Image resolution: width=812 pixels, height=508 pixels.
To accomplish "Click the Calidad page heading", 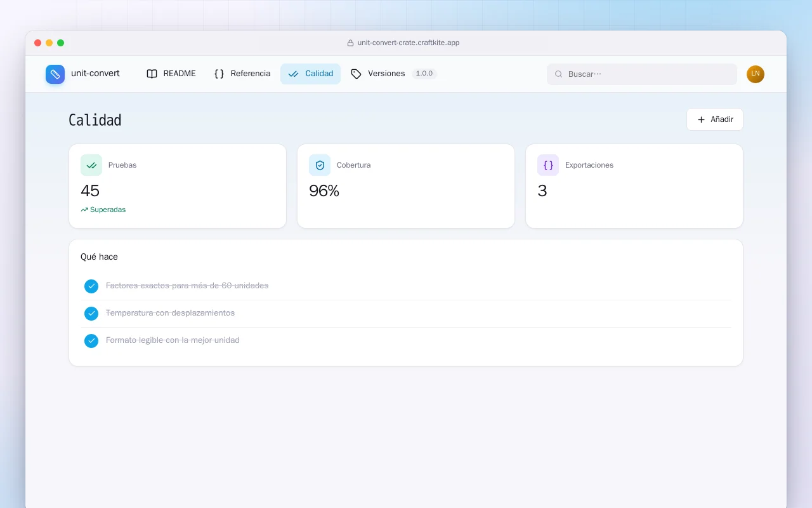I will pos(95,120).
